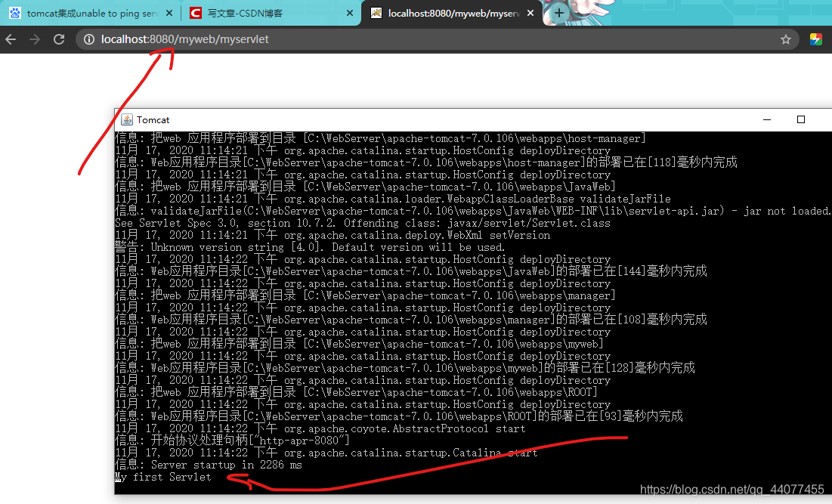Viewport: 832px width, 504px height.
Task: Open a new browser tab
Action: (558, 13)
